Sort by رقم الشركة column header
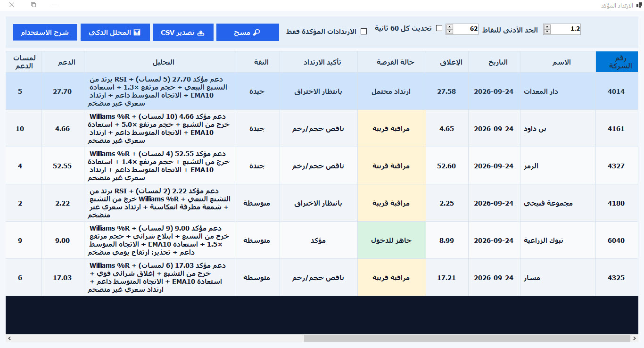 coord(617,62)
